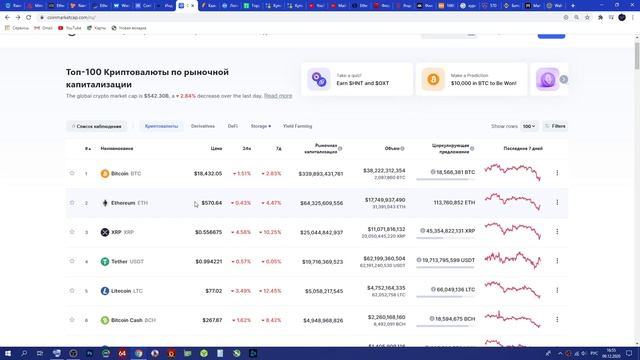Star XRP to add to watchlist
640x360 pixels.
coord(72,232)
